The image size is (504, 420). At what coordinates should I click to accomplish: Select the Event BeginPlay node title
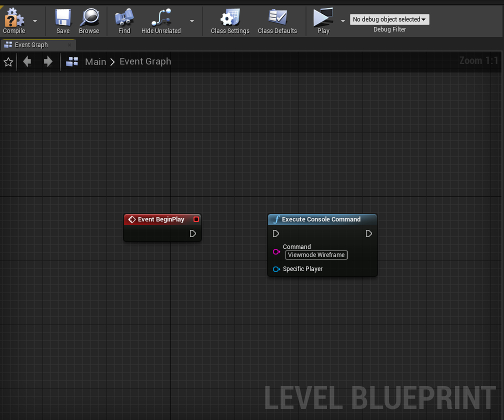click(161, 219)
